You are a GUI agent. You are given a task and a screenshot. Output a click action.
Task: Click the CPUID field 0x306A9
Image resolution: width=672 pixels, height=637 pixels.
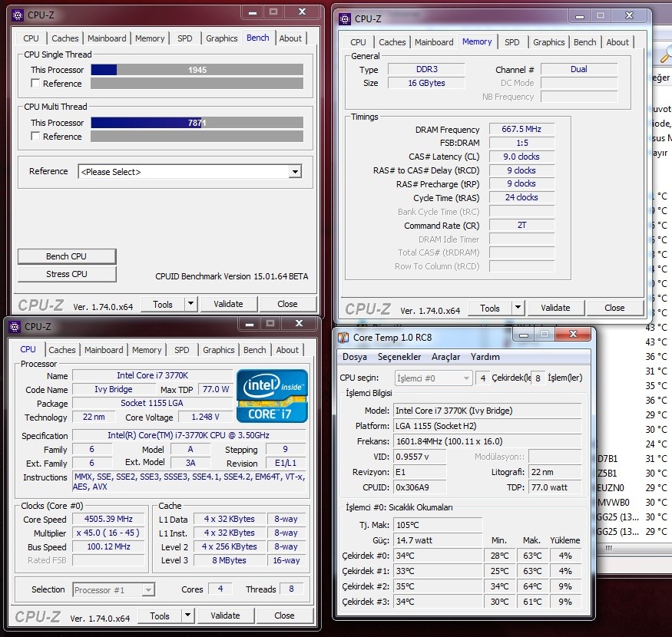pyautogui.click(x=419, y=487)
